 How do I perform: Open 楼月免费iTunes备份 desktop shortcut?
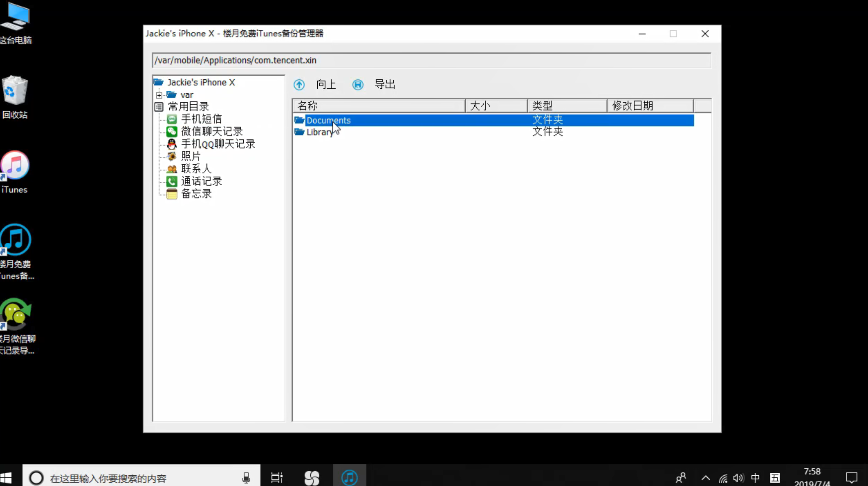pyautogui.click(x=16, y=252)
